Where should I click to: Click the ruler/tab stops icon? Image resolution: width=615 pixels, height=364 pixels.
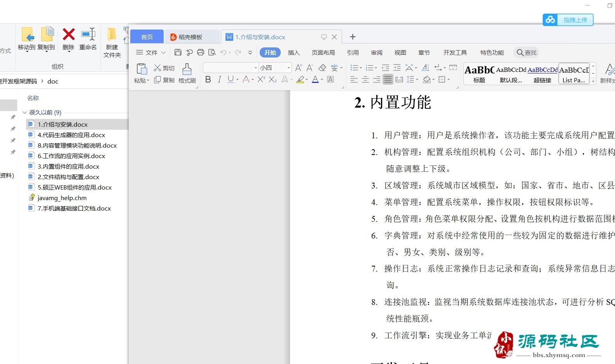[453, 68]
